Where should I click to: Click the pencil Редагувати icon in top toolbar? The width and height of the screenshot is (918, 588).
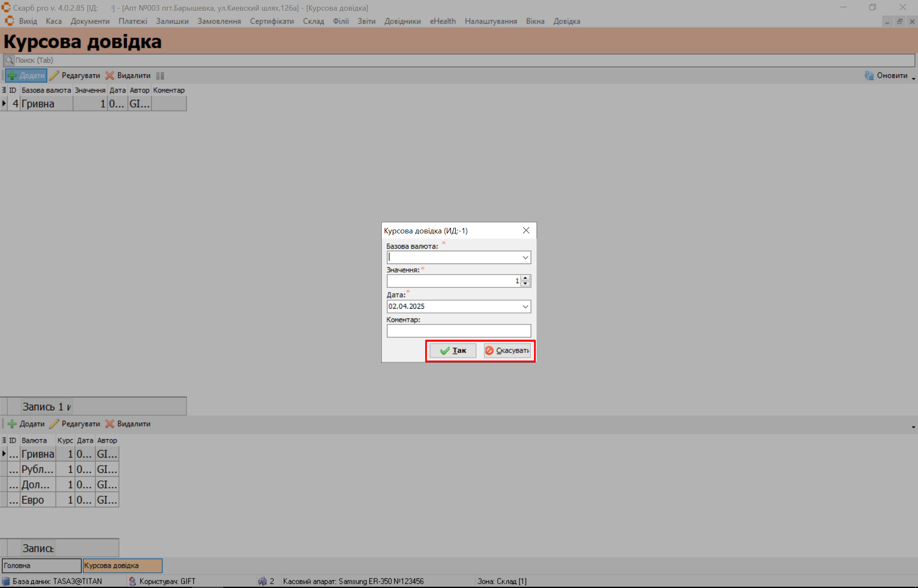pos(54,76)
